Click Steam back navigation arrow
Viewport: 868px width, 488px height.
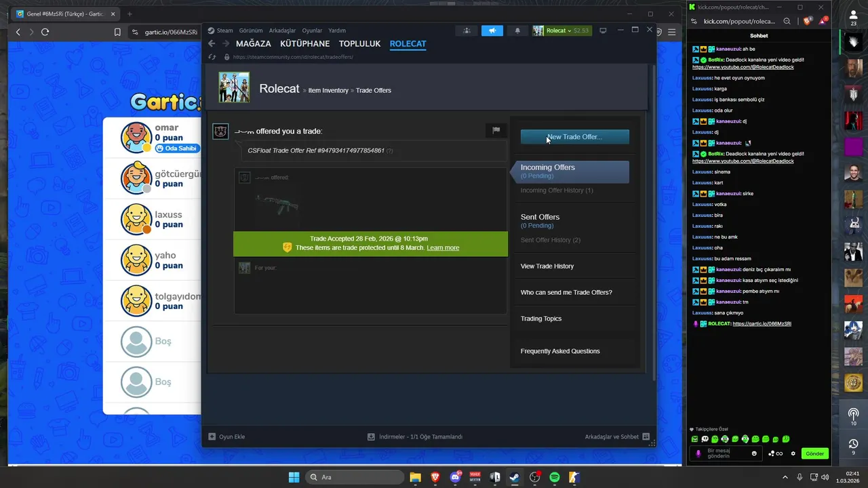pos(212,43)
